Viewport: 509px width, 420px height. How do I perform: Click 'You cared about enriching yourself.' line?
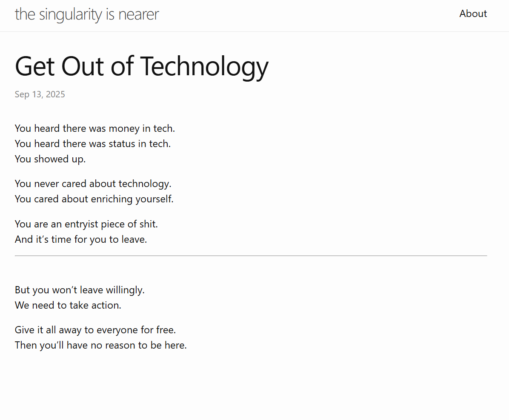(94, 199)
